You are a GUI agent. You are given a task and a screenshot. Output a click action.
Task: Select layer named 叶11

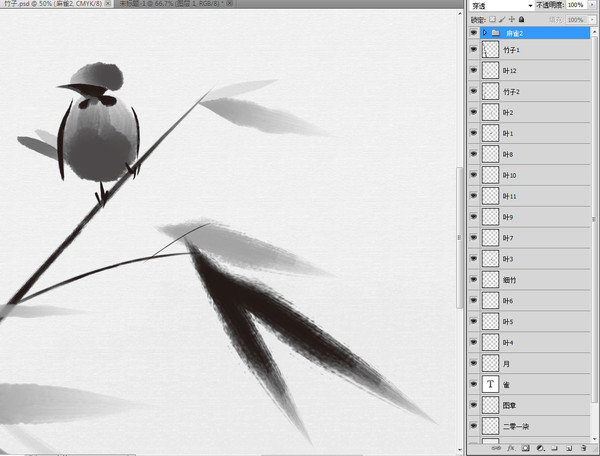click(536, 196)
